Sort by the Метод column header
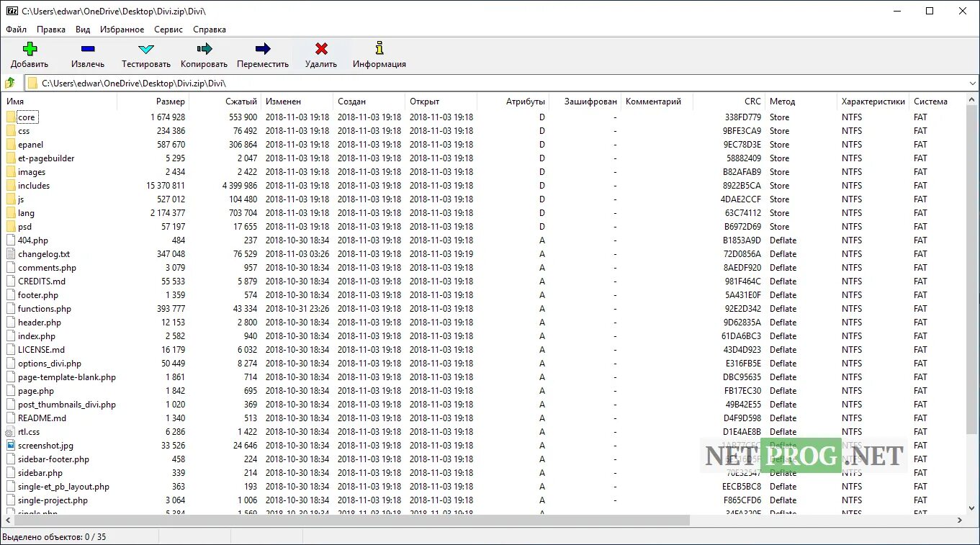The width and height of the screenshot is (980, 545). (801, 102)
